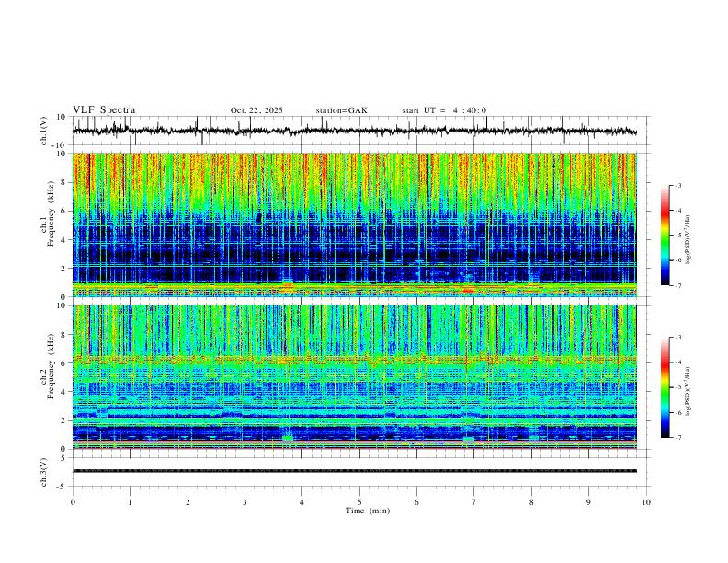Click the 0 minute tick on time axis
728x563 pixels.
coord(73,502)
